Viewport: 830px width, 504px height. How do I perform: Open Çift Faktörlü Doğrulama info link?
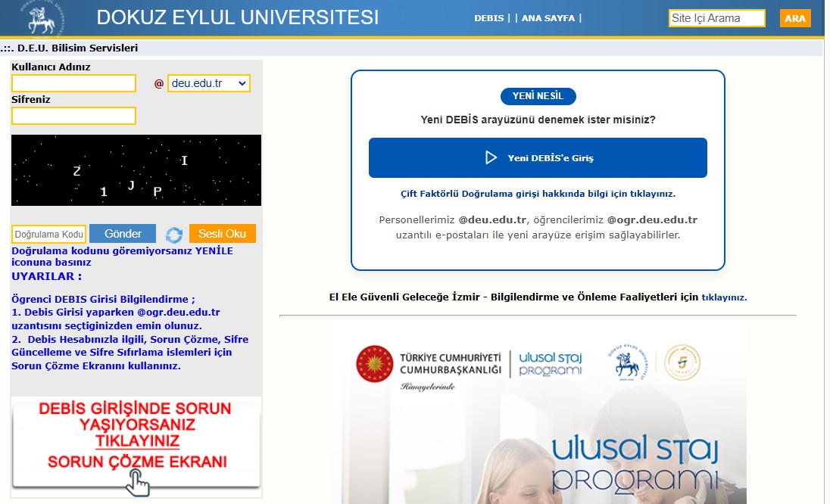538,194
